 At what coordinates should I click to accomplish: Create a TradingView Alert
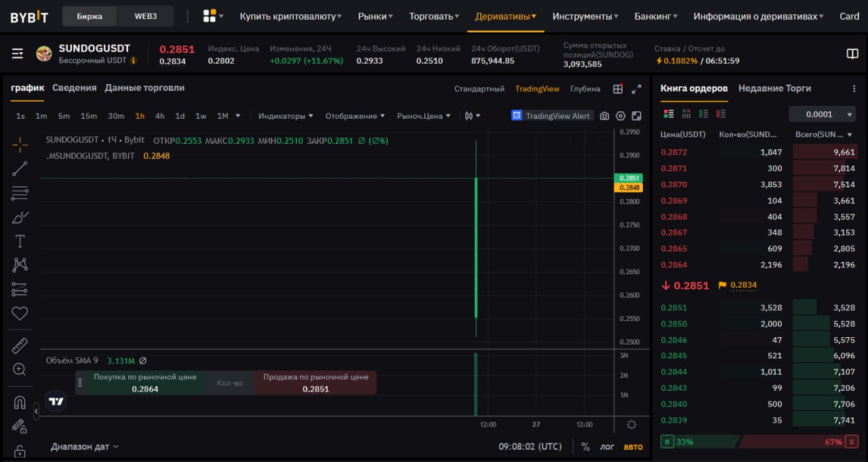click(x=552, y=116)
